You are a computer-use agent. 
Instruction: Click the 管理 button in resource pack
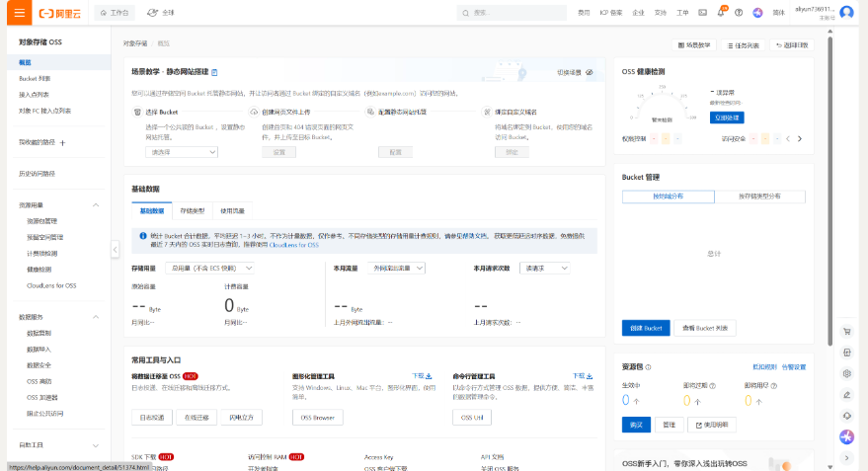669,425
